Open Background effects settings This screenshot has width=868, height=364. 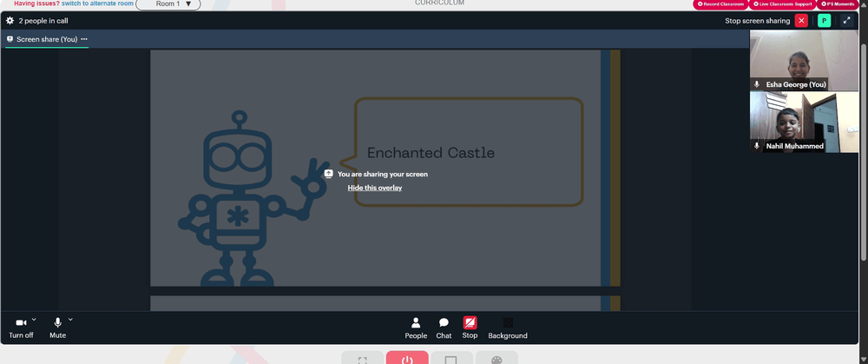tap(508, 328)
